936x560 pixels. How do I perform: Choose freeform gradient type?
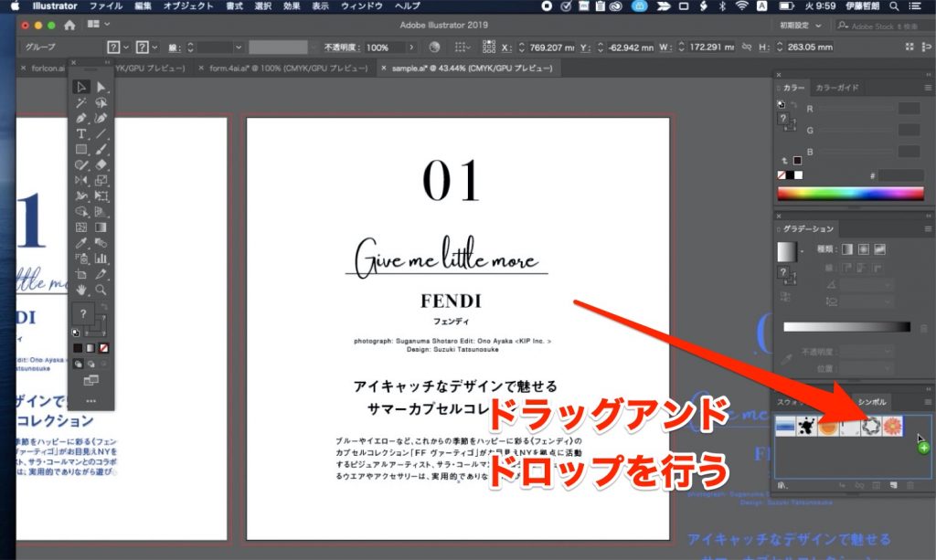pyautogui.click(x=879, y=249)
